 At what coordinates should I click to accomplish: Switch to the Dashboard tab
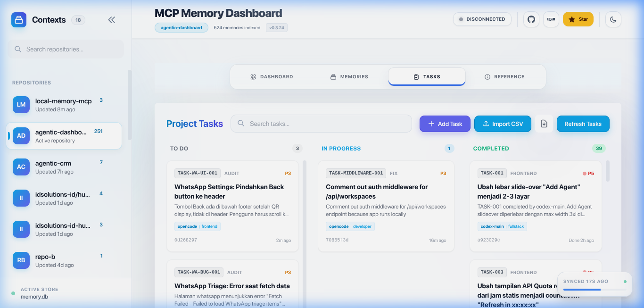click(x=271, y=77)
